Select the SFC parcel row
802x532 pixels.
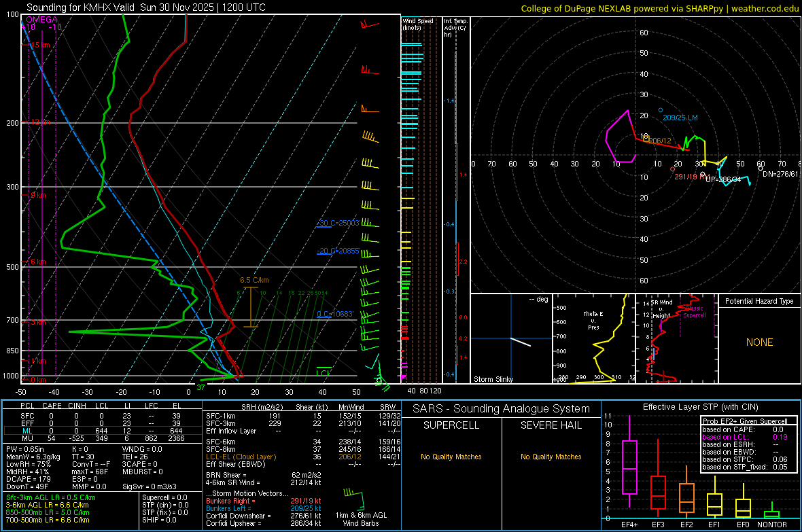pos(102,416)
